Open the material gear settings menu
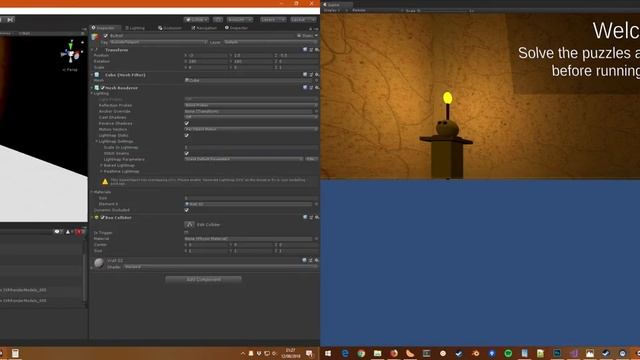Image resolution: width=640 pixels, height=360 pixels. pos(317,260)
